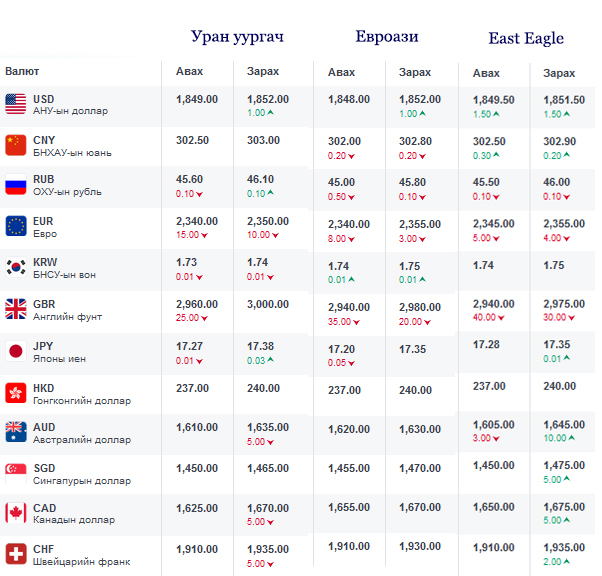Click the HKD Hong Kong flag icon
The image size is (602, 576).
tap(16, 391)
